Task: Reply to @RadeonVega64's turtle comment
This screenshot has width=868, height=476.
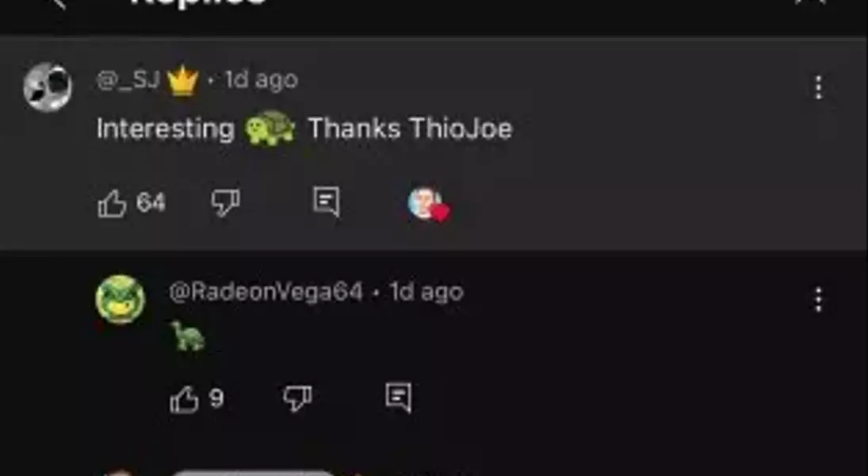Action: (399, 398)
